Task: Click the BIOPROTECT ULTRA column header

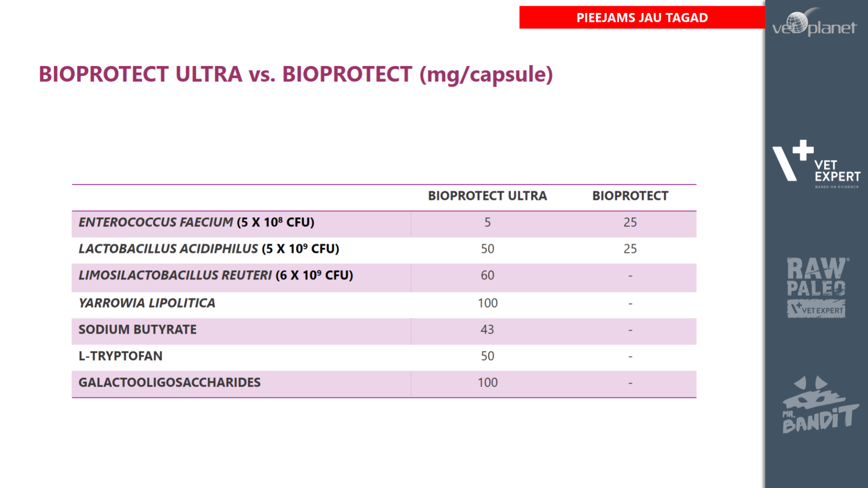Action: [x=487, y=196]
